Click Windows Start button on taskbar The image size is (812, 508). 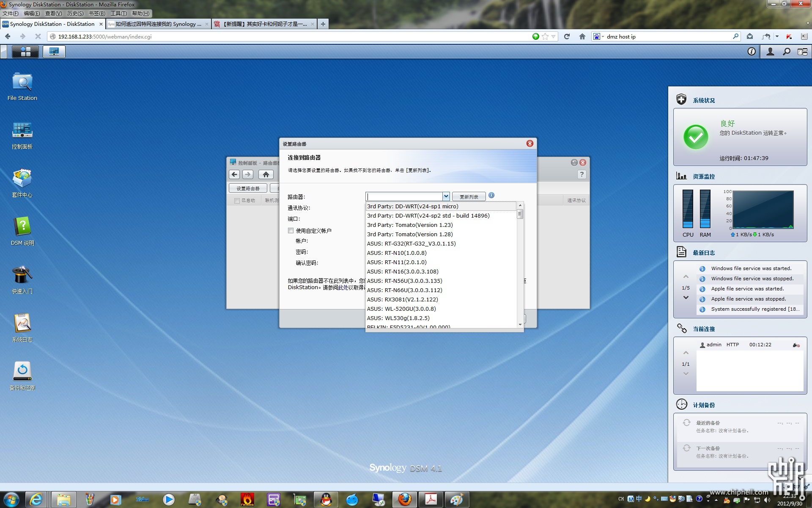click(11, 500)
